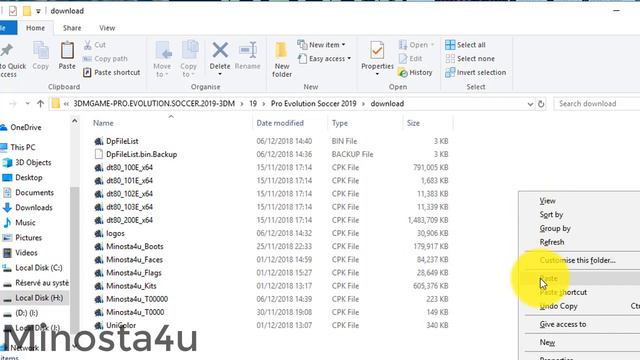Screen dimensions: 640x360
Task: Expand the Easy access dropdown
Action: (x=349, y=59)
